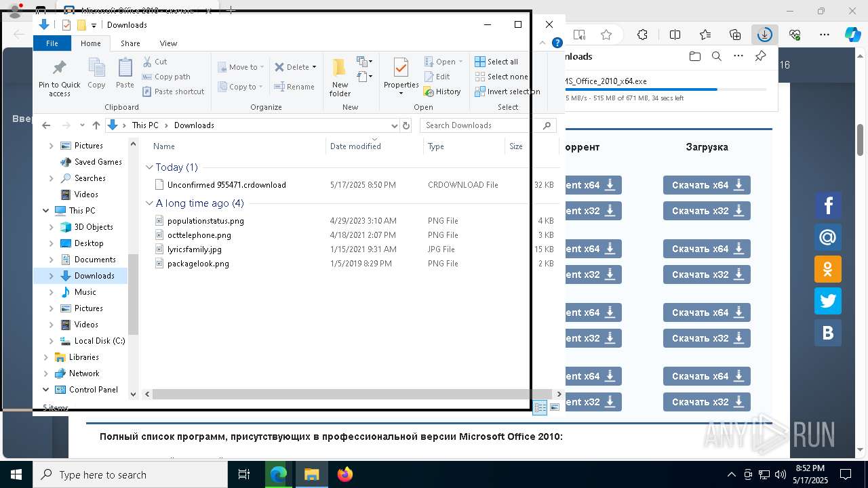Image resolution: width=868 pixels, height=488 pixels.
Task: Open Edge Extensions puzzle icon
Action: pos(643,35)
